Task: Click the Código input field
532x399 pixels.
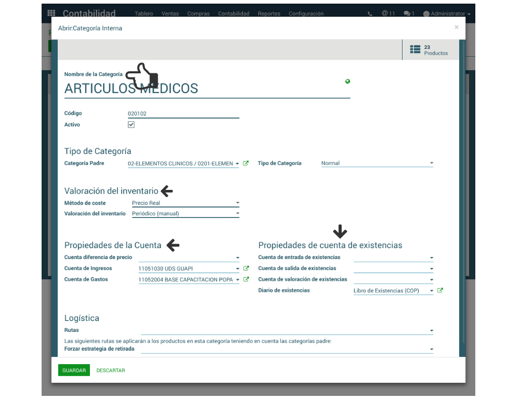Action: click(x=183, y=113)
